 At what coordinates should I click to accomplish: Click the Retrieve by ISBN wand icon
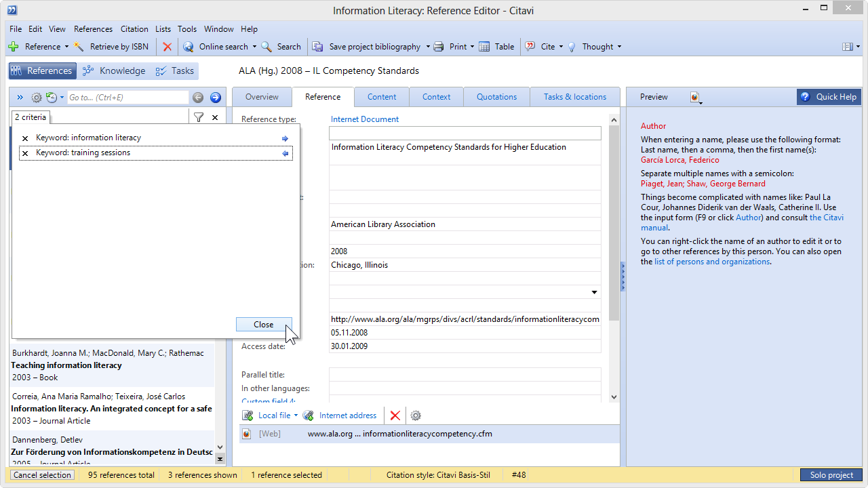[79, 47]
